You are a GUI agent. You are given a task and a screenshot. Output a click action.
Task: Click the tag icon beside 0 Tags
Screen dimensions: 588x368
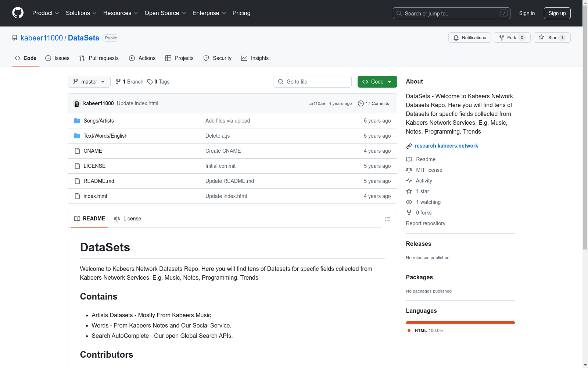click(x=150, y=82)
